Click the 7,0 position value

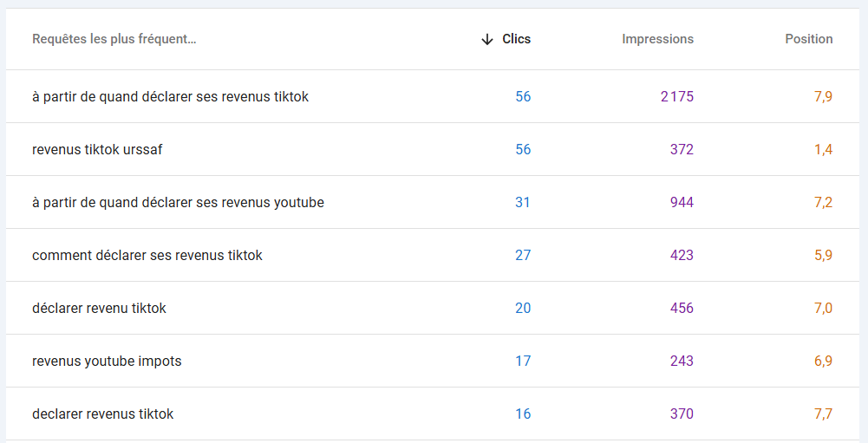pyautogui.click(x=823, y=309)
